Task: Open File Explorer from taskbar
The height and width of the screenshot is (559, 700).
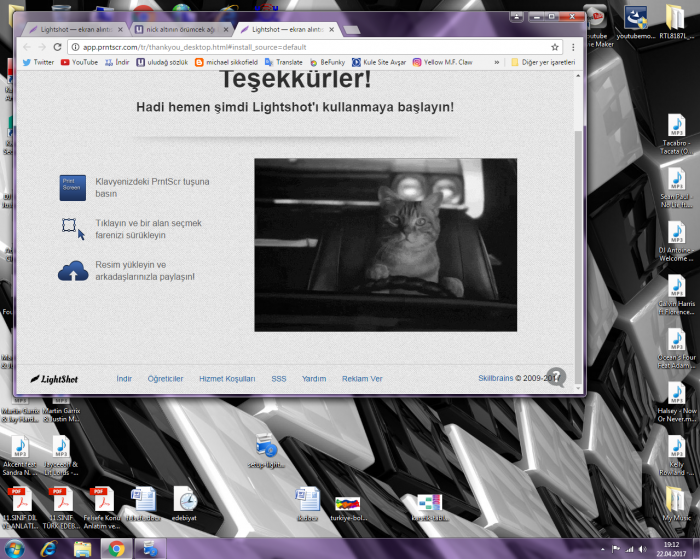Action: pos(82,549)
